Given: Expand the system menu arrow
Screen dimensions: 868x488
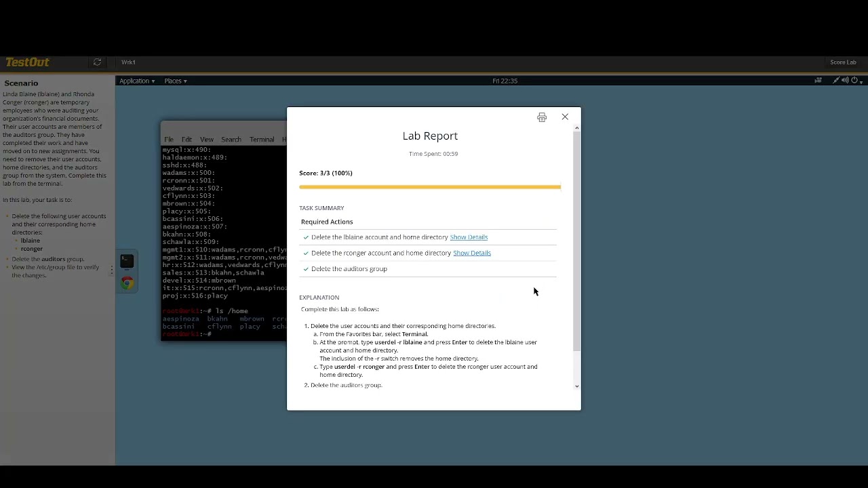Looking at the screenshot, I should click(x=861, y=81).
